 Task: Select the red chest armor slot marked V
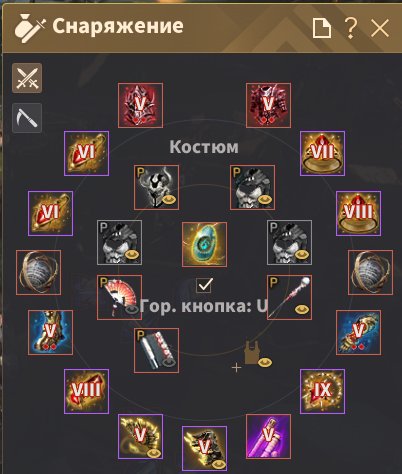(x=268, y=105)
